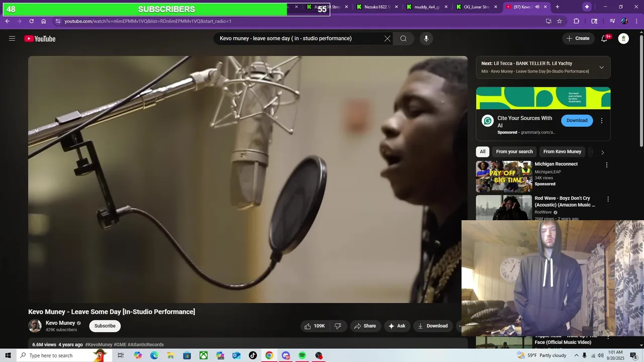
Task: Switch to the muddy_4x4 browser tab
Action: tap(422, 7)
